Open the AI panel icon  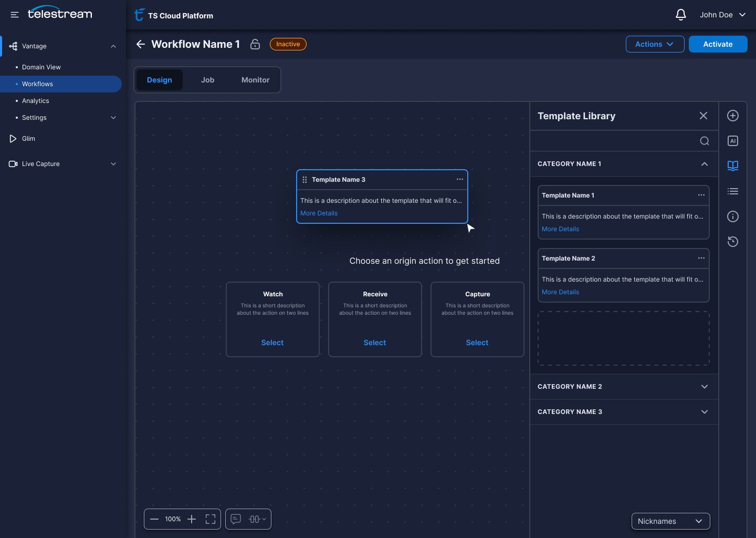pos(733,141)
